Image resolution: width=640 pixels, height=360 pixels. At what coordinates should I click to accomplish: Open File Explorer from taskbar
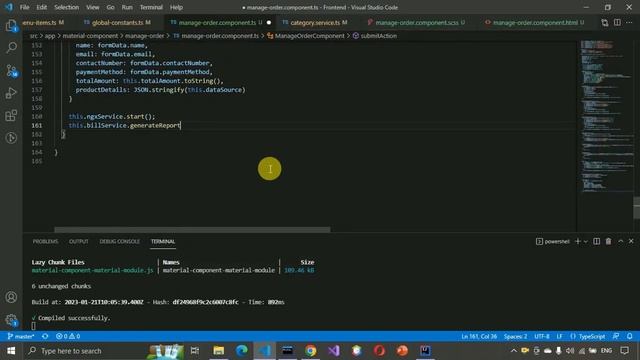point(219,351)
